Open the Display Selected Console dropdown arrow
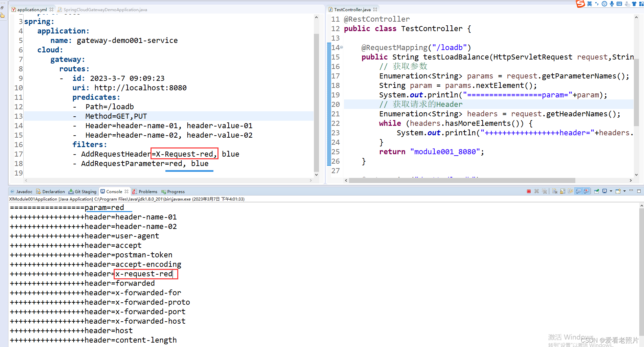644x347 pixels. [611, 191]
